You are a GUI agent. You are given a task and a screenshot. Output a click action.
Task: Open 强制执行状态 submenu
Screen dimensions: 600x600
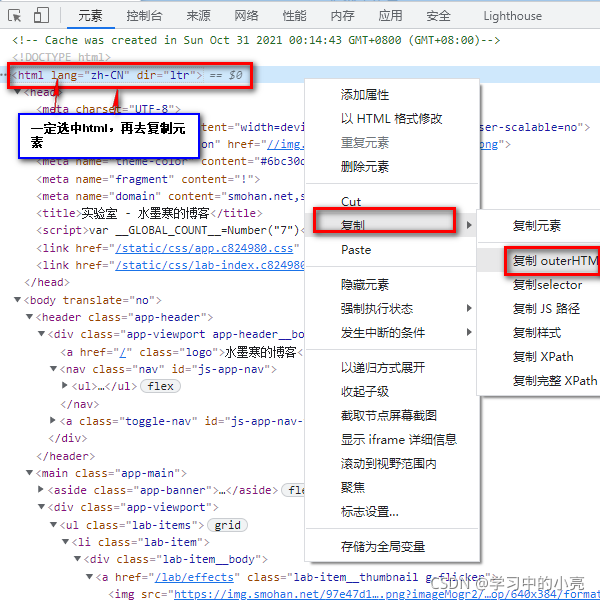tap(393, 308)
